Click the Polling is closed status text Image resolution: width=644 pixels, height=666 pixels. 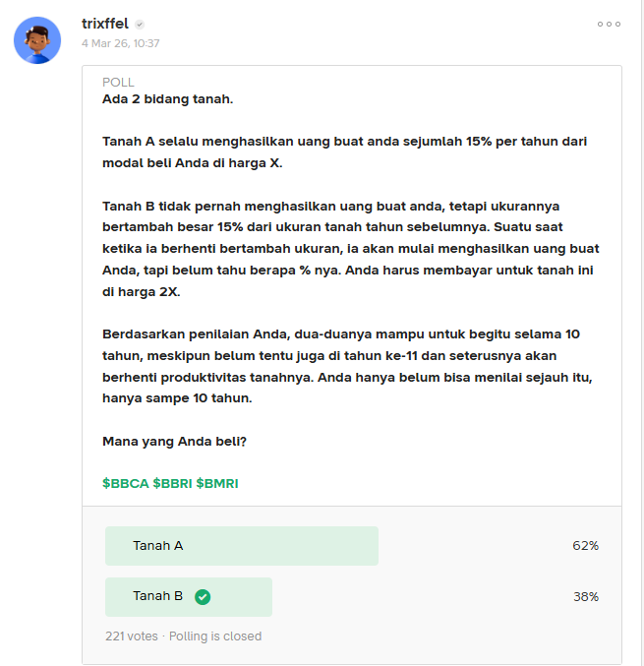point(215,636)
